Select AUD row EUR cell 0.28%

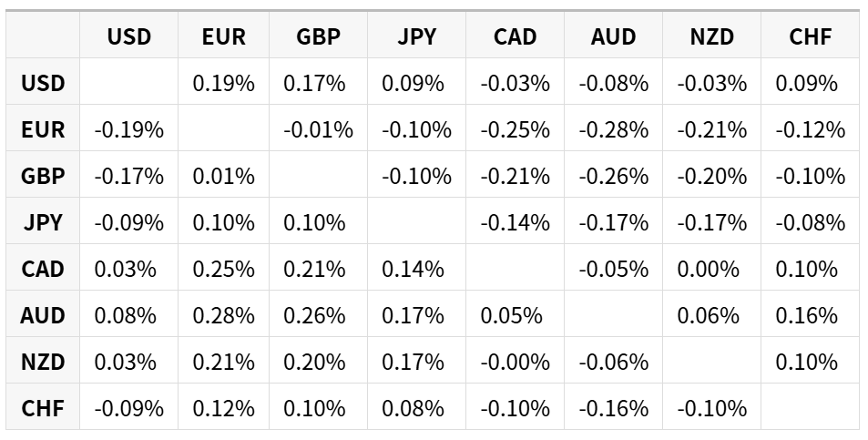click(x=223, y=314)
